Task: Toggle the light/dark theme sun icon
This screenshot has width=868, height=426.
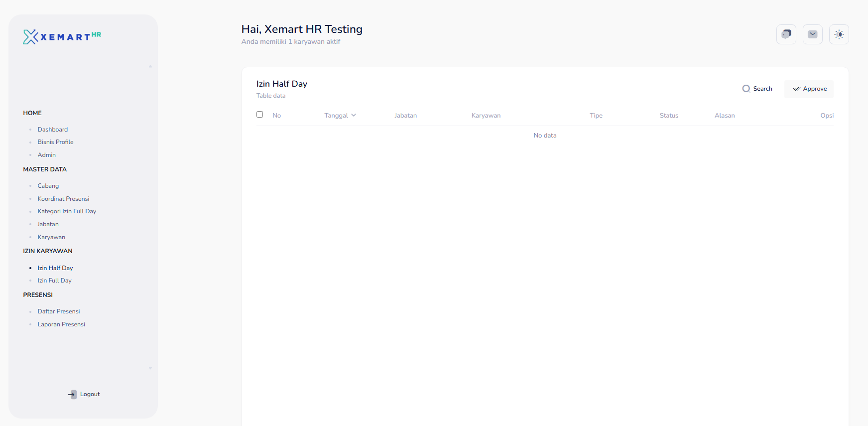Action: click(x=839, y=34)
